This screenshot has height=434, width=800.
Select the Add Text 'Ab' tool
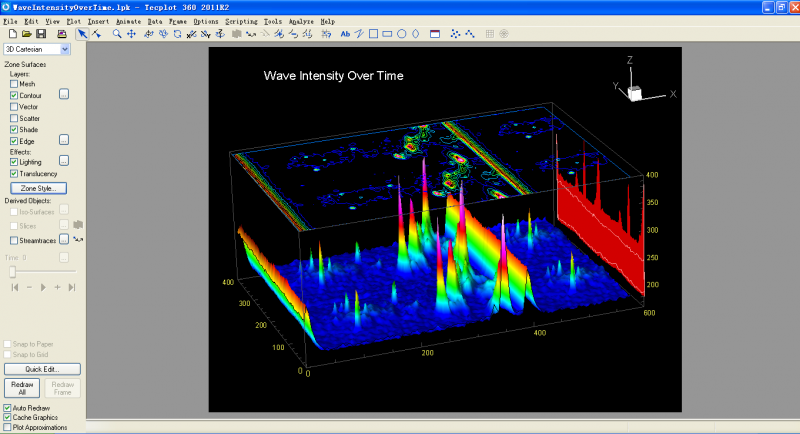coord(345,34)
